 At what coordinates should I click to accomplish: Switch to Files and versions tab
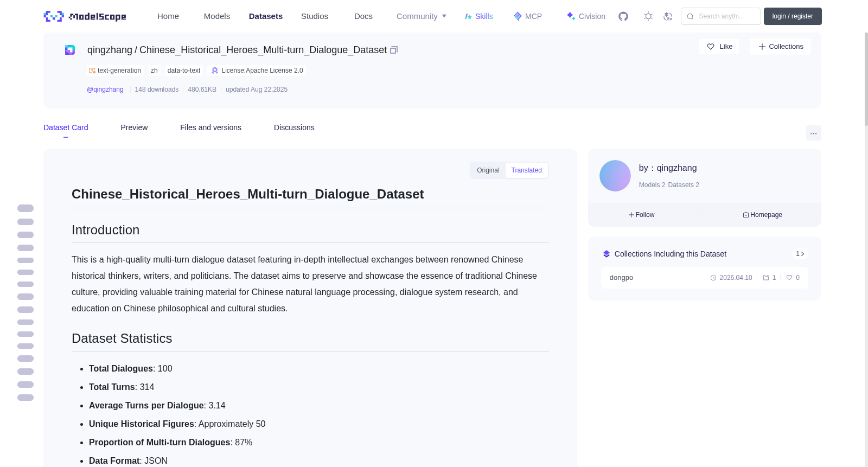[x=210, y=127]
